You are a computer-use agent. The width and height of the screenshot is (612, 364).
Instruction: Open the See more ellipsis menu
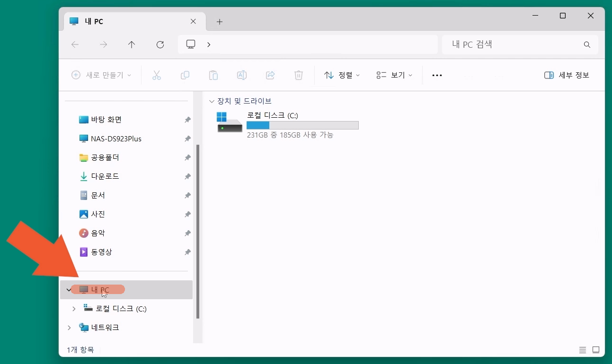pos(437,75)
